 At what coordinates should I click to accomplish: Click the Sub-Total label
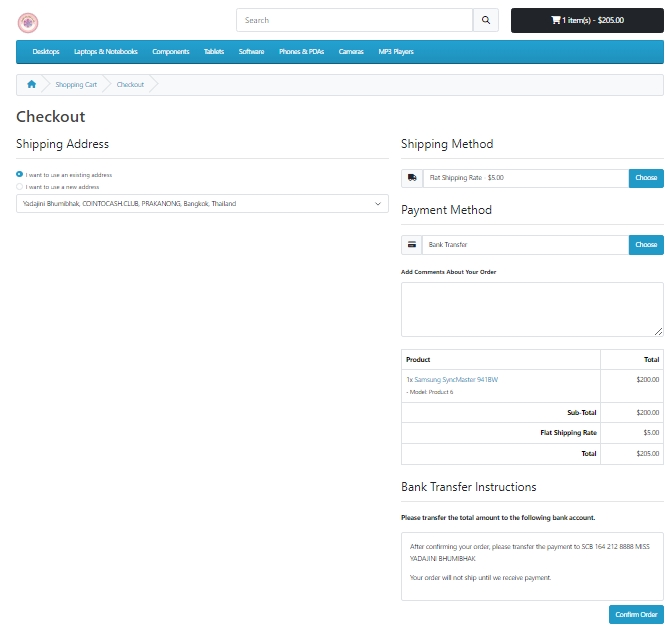(581, 412)
